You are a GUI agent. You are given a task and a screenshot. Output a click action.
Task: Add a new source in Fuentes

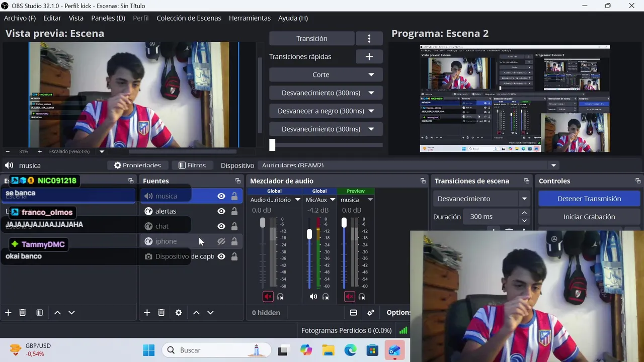tap(147, 313)
